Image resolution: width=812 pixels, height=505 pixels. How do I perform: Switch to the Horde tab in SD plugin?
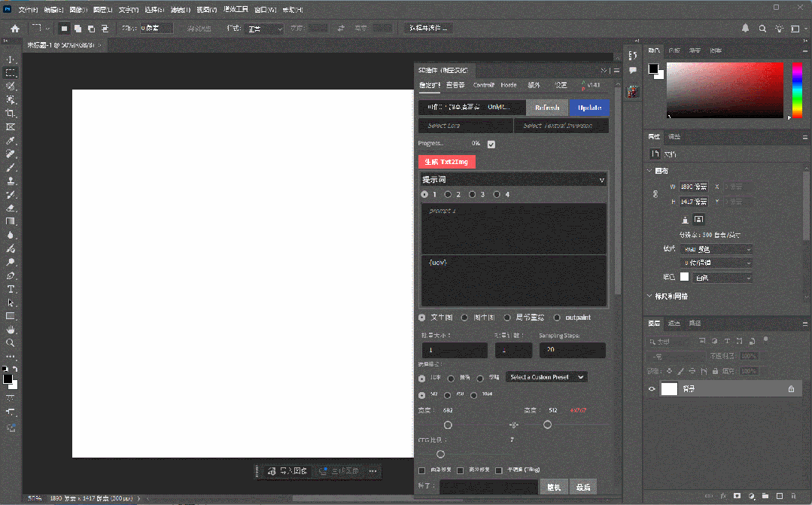pos(509,85)
